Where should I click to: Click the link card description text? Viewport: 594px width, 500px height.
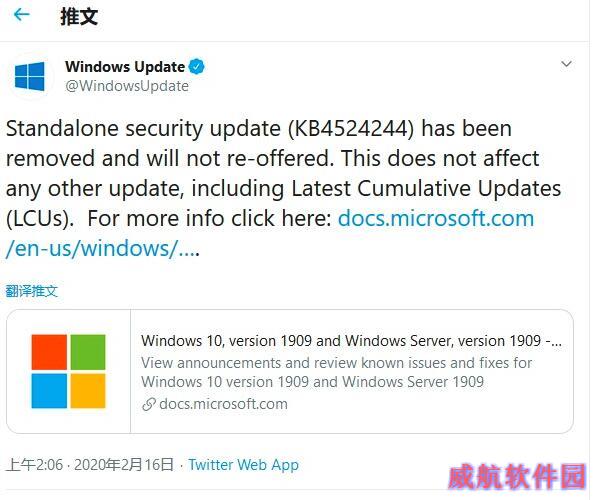[x=336, y=372]
